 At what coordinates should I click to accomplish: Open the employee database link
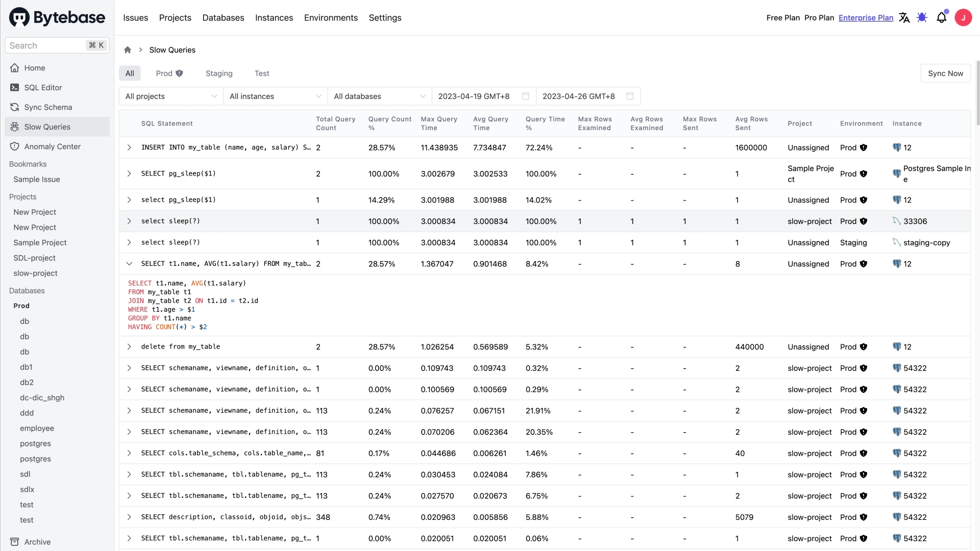tap(37, 429)
